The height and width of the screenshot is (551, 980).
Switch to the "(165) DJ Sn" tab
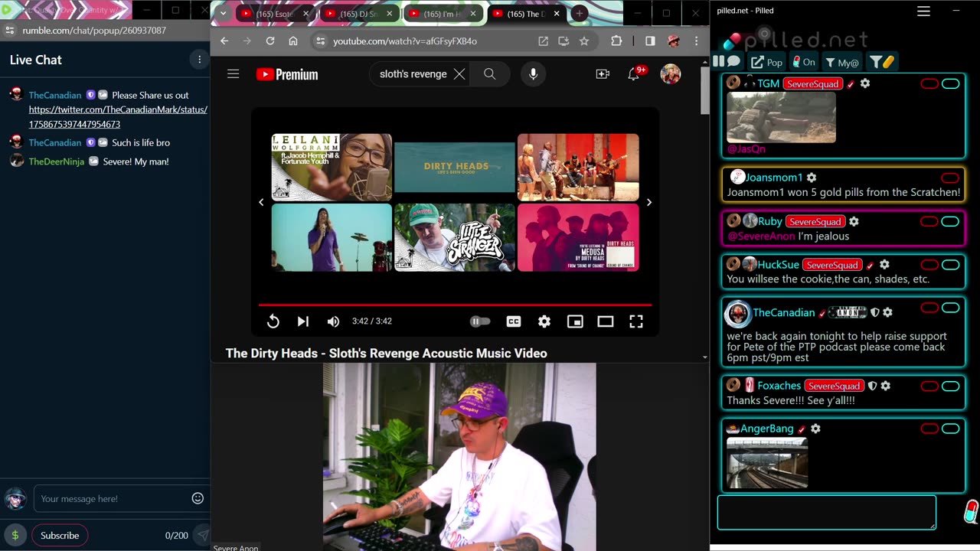point(357,14)
